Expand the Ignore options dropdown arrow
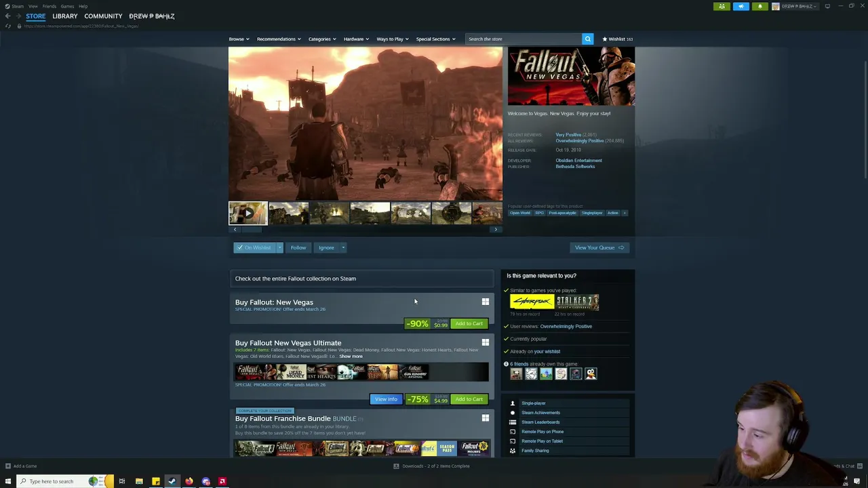The image size is (868, 488). coord(343,247)
